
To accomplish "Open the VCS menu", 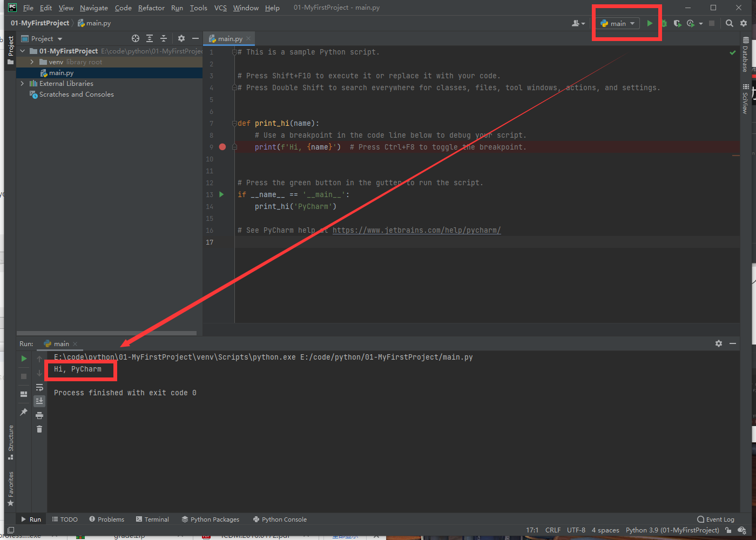I will 220,8.
